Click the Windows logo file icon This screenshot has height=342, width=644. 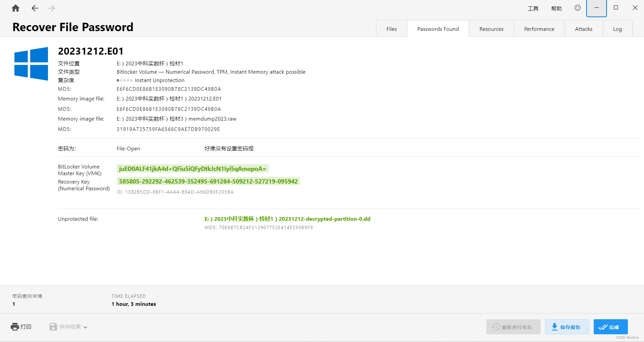[31, 64]
